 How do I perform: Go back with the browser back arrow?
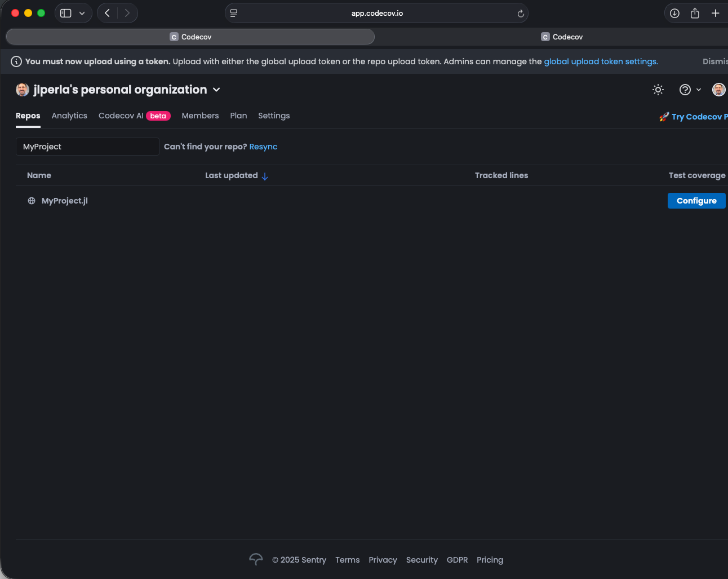point(107,13)
